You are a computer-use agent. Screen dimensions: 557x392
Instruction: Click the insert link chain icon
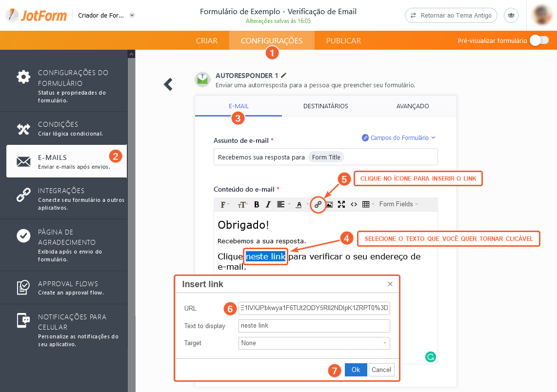[318, 204]
